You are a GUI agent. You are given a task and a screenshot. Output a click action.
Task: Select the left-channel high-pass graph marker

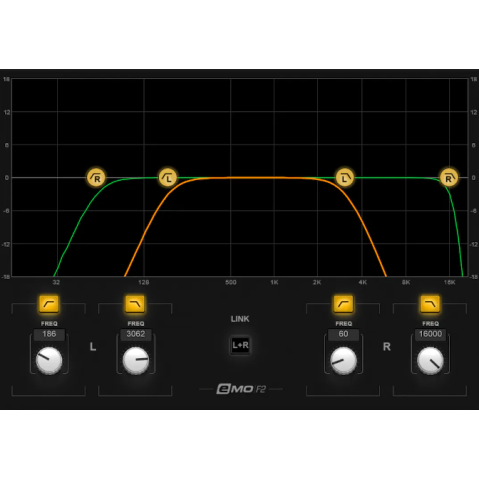pos(168,177)
